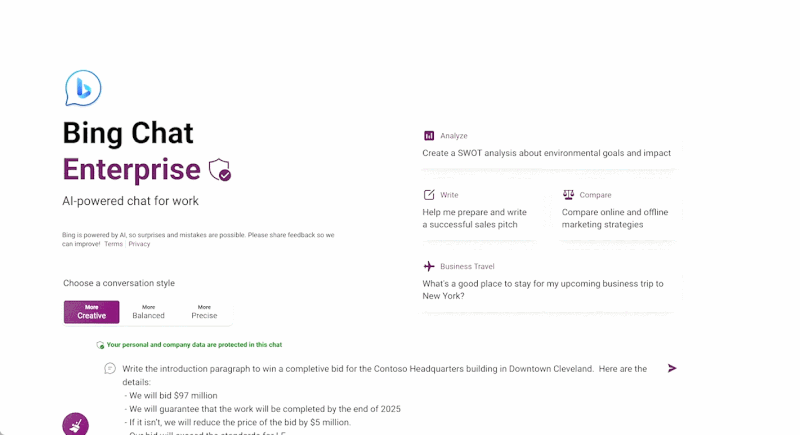Switch to More Balanced conversation style
This screenshot has height=435, width=800.
(x=148, y=312)
